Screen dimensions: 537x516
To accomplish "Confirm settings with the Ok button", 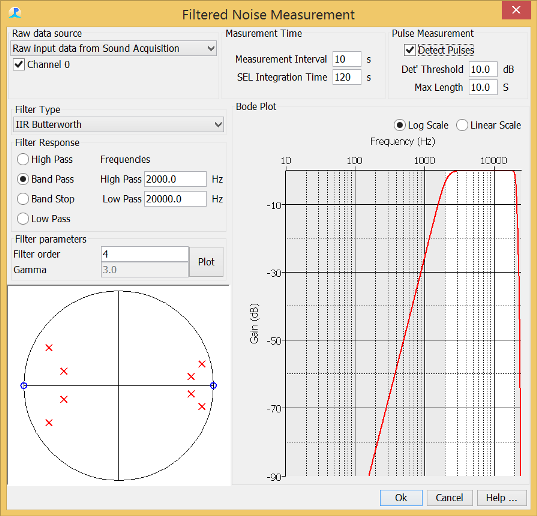I will coord(401,498).
